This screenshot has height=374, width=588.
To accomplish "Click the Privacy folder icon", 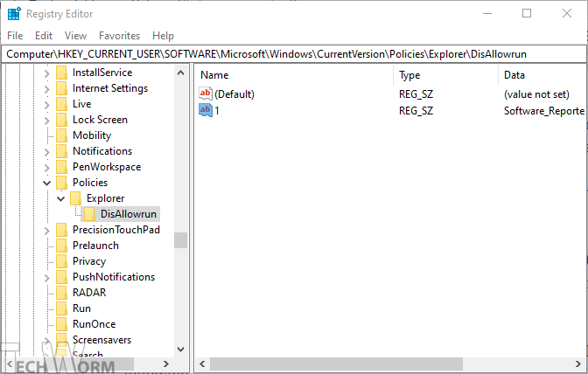I will pos(61,261).
